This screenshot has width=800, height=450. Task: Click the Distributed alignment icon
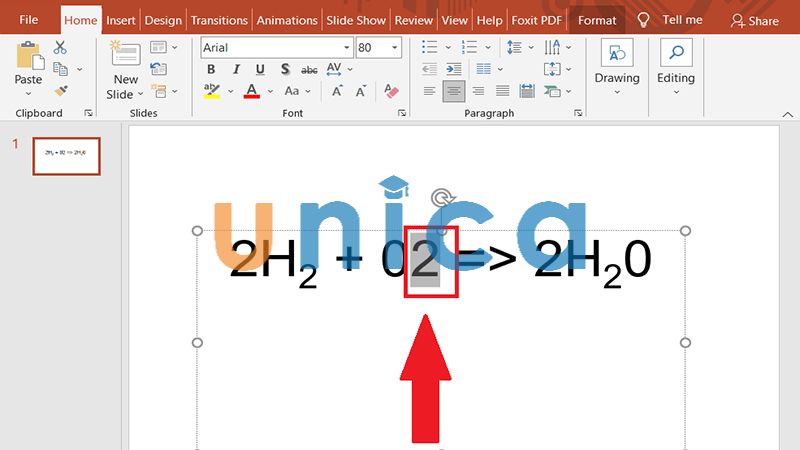(x=527, y=91)
